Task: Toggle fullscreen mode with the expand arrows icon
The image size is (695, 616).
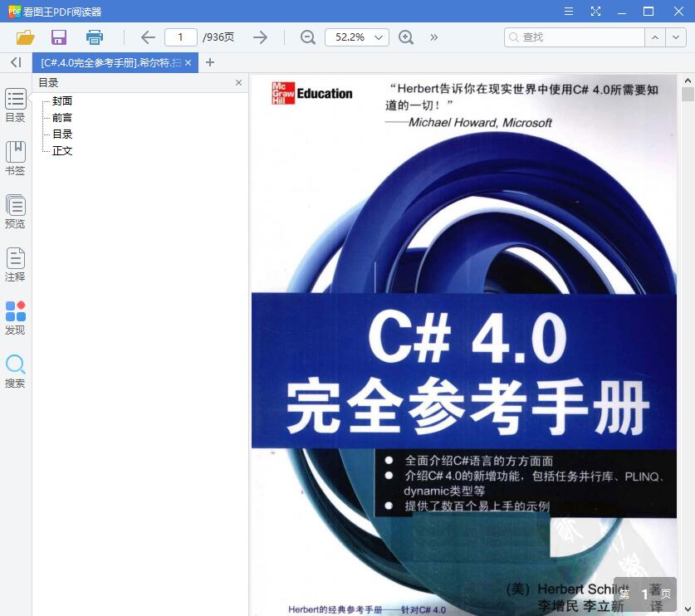Action: pos(595,12)
